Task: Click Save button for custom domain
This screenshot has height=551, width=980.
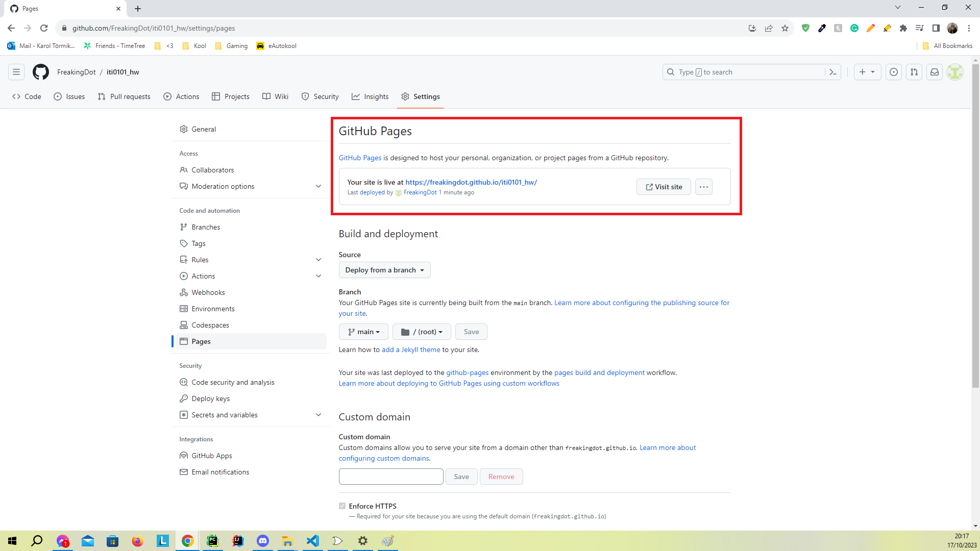Action: [x=461, y=477]
